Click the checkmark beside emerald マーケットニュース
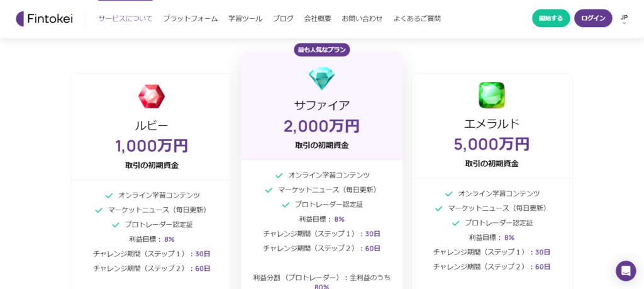This screenshot has width=644, height=289. click(438, 209)
